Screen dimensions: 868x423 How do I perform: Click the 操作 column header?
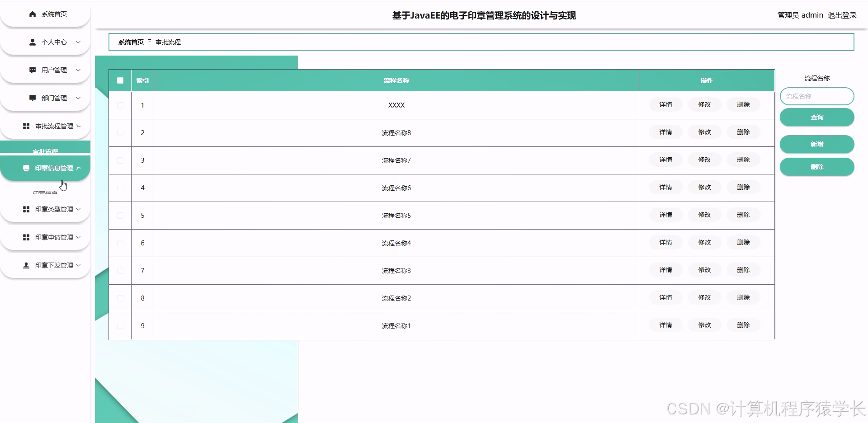(707, 80)
